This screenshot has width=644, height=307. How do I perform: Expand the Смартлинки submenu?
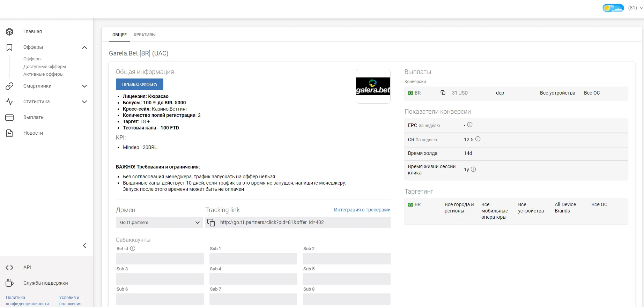pyautogui.click(x=84, y=86)
